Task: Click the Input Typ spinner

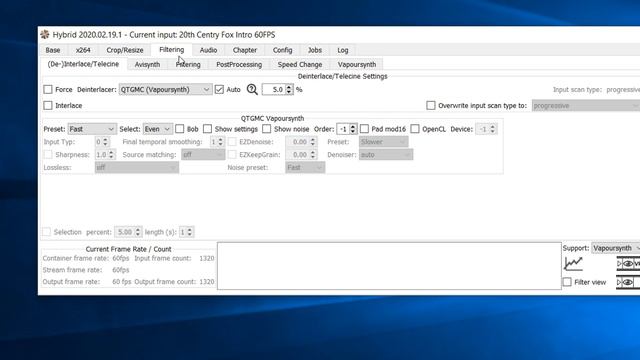Action: 102,142
